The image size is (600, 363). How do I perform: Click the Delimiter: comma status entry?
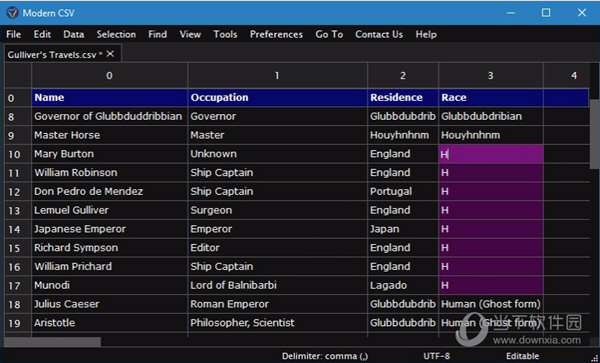[325, 356]
